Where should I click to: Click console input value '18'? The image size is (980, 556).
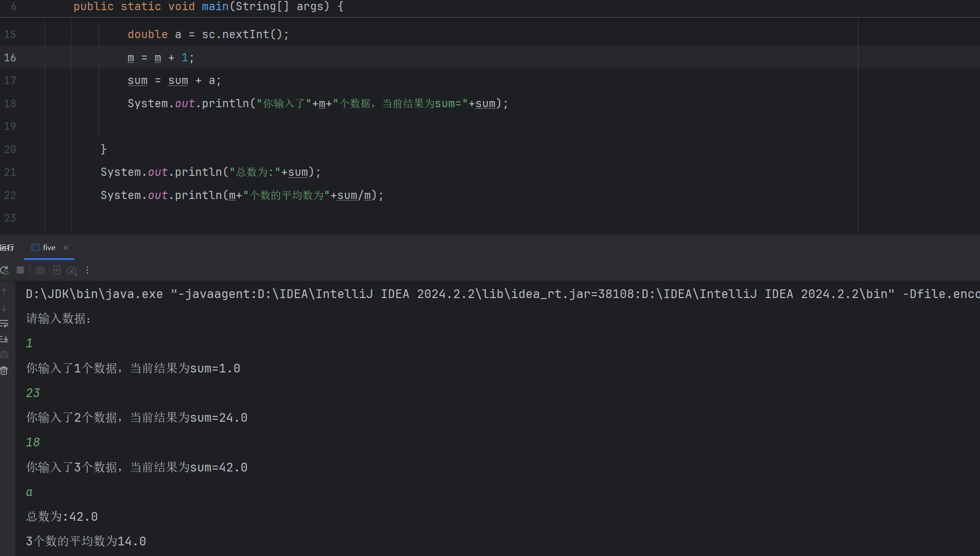(x=33, y=442)
